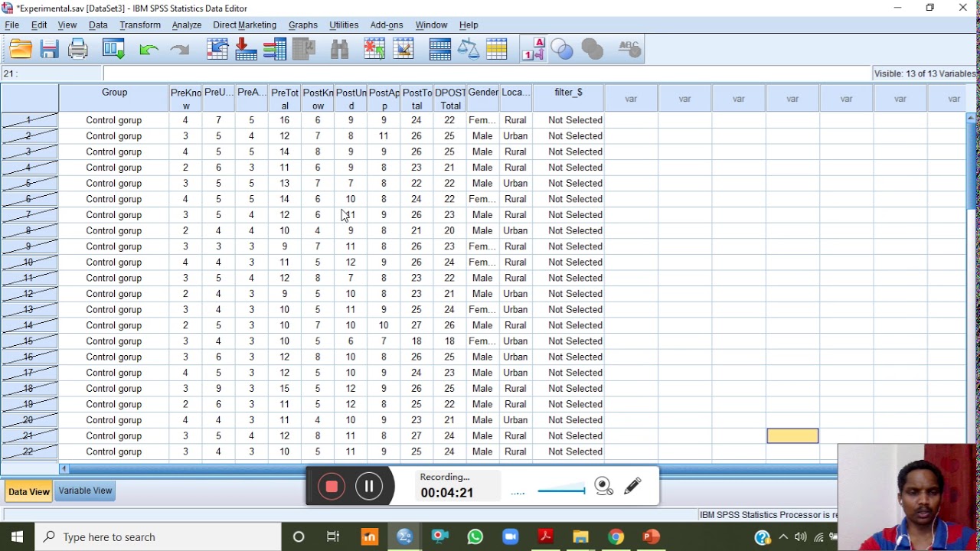Click the greyed Redo arrow icon
Viewport: 980px width, 551px height.
click(x=179, y=50)
